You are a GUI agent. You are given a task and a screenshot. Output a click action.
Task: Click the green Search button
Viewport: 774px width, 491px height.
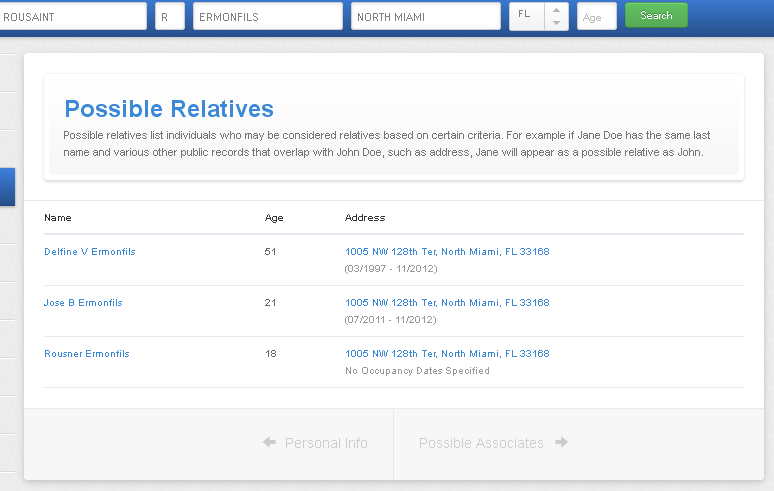[656, 16]
